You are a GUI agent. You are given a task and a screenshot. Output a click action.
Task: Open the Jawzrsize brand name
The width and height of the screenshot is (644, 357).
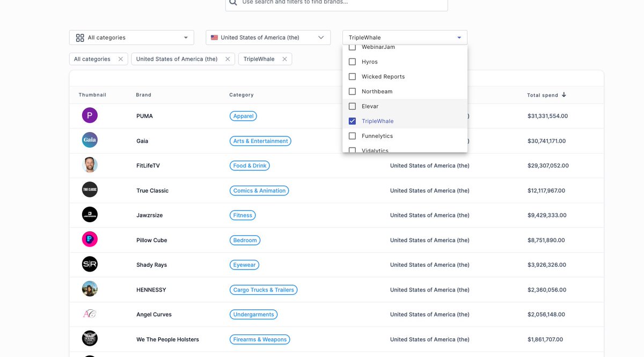[150, 215]
